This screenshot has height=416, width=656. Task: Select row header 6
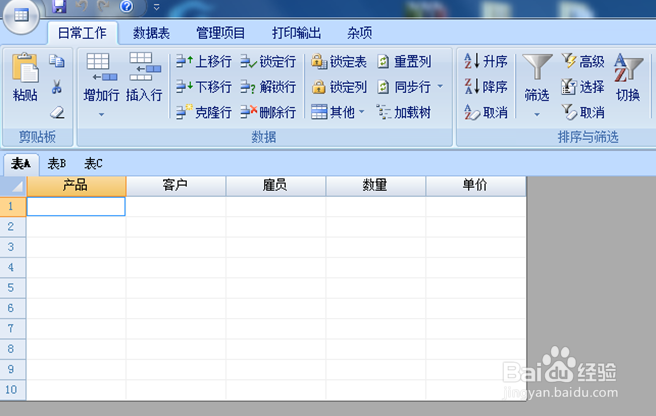13,308
